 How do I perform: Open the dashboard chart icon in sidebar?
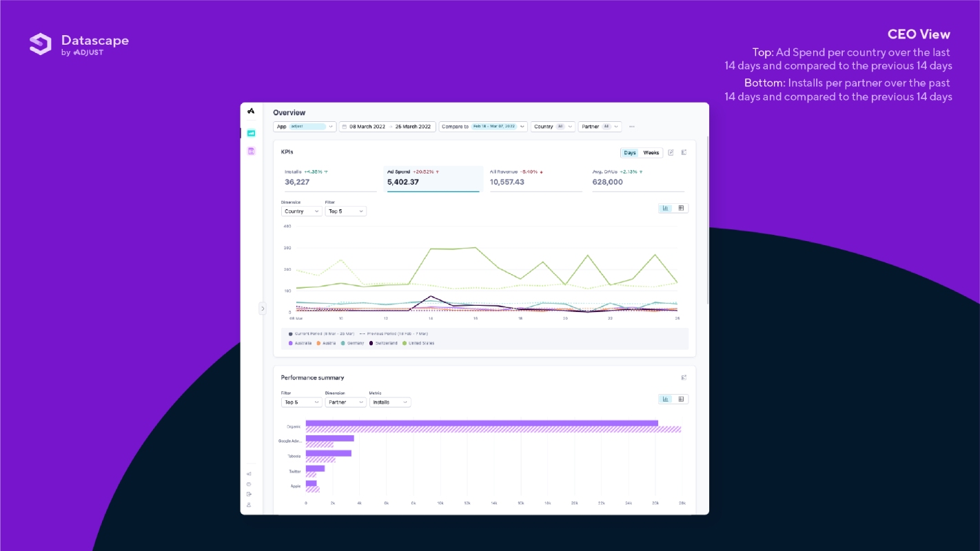pyautogui.click(x=252, y=133)
